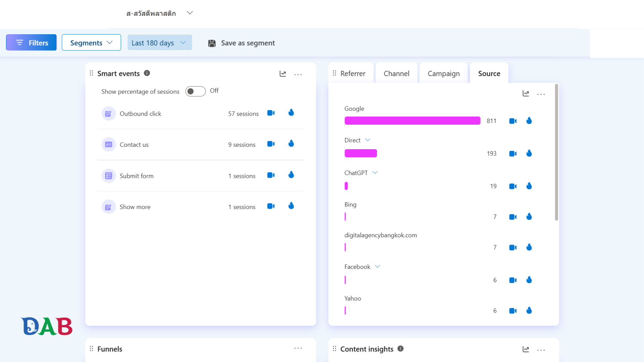The width and height of the screenshot is (644, 362).
Task: Open recordings for Direct source
Action: point(513,154)
